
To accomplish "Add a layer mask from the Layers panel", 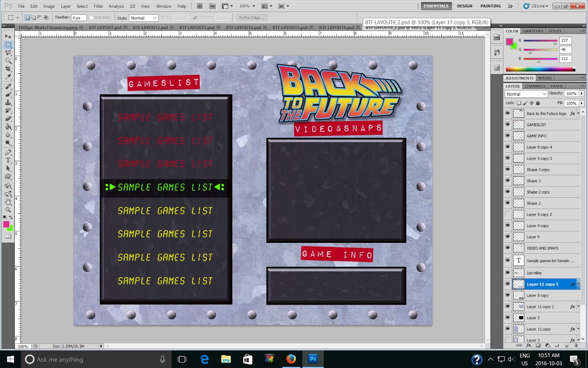I will pos(538,346).
